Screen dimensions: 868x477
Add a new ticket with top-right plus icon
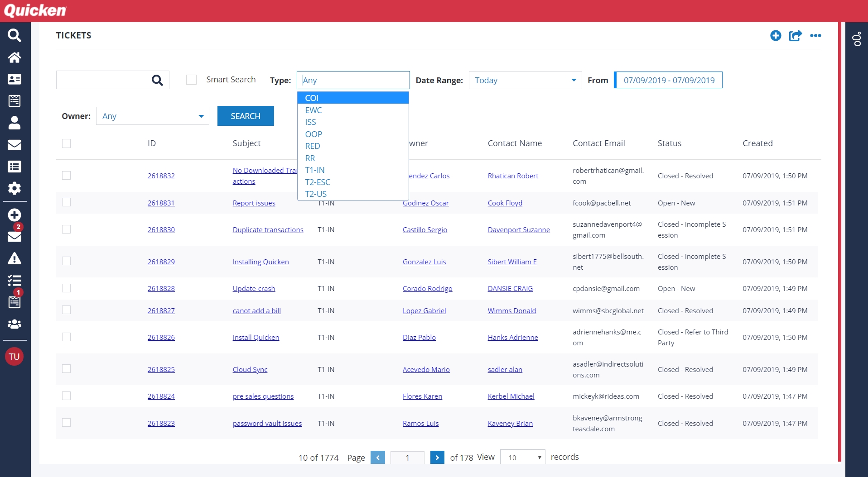tap(776, 36)
